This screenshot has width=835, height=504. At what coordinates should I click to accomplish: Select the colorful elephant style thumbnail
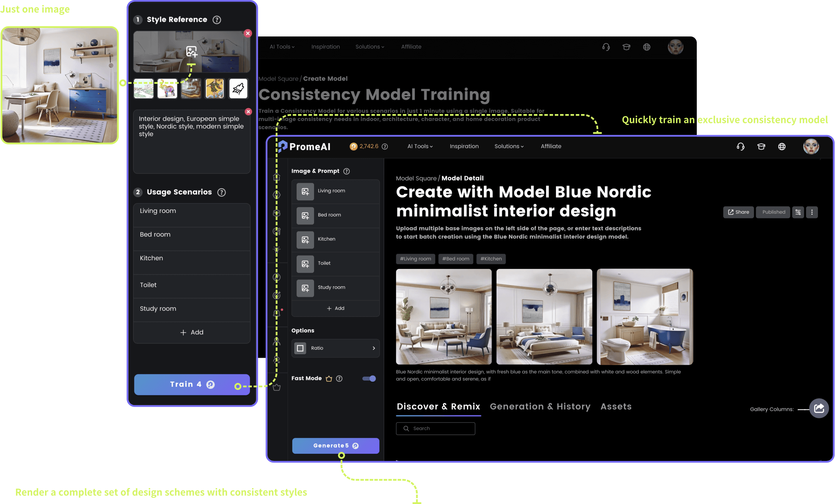pyautogui.click(x=167, y=88)
